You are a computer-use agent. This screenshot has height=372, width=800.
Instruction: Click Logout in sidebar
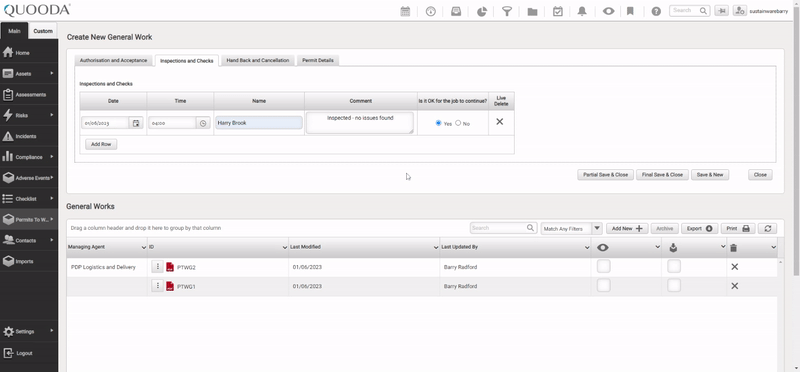tap(29, 353)
